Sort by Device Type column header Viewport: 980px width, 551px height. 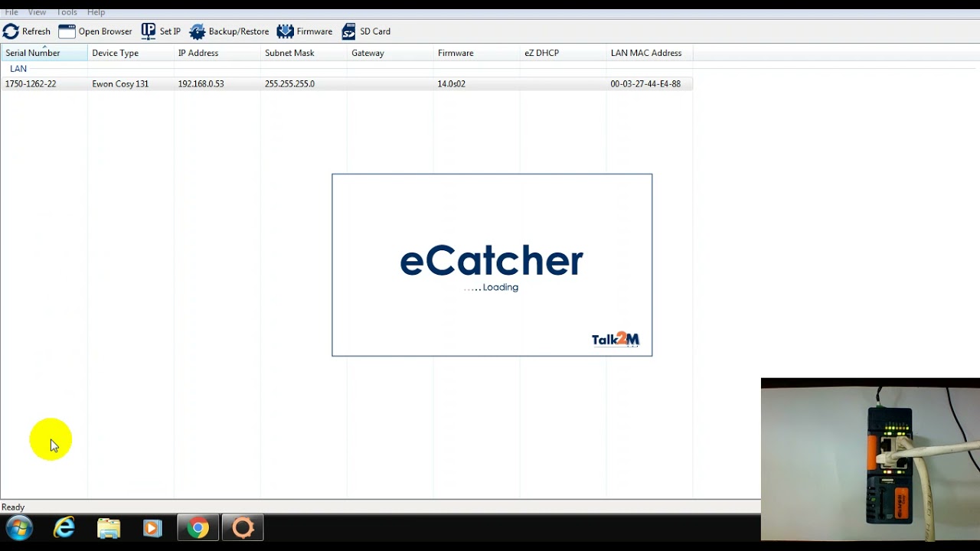pos(131,53)
